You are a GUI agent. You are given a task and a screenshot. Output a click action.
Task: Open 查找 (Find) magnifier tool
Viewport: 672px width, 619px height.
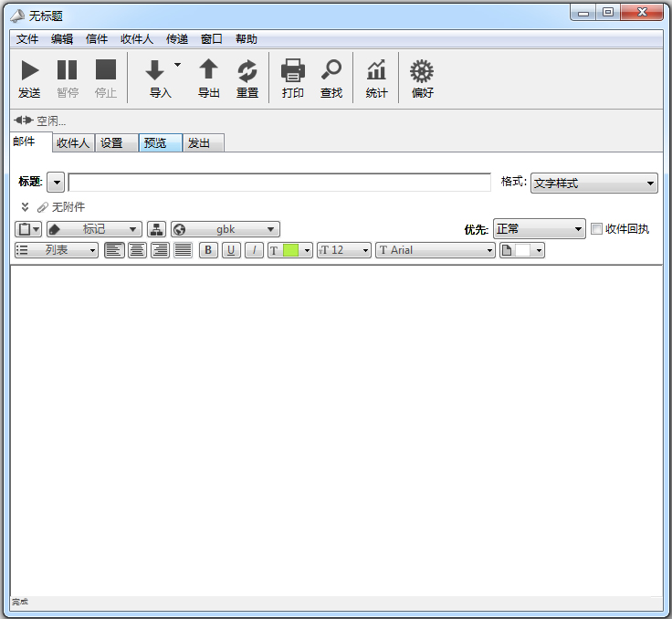(x=331, y=71)
